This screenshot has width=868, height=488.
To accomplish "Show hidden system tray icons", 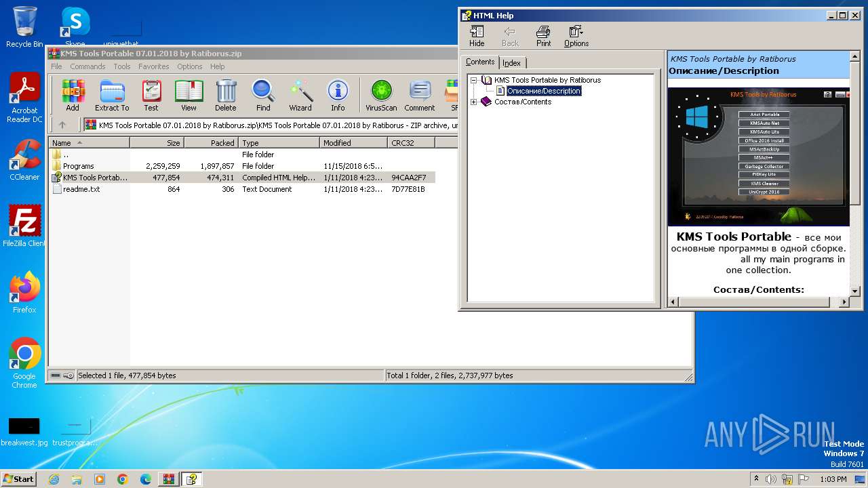I will point(756,479).
